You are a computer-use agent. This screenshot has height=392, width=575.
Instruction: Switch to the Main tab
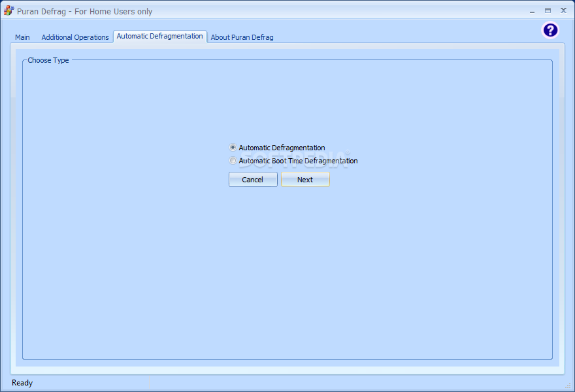[x=22, y=37]
